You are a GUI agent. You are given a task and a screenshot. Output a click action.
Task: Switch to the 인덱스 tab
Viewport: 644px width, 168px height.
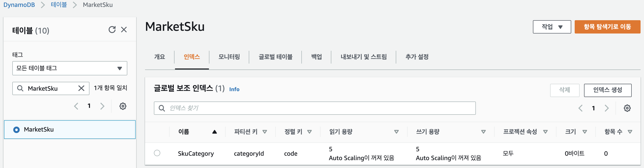pos(192,57)
